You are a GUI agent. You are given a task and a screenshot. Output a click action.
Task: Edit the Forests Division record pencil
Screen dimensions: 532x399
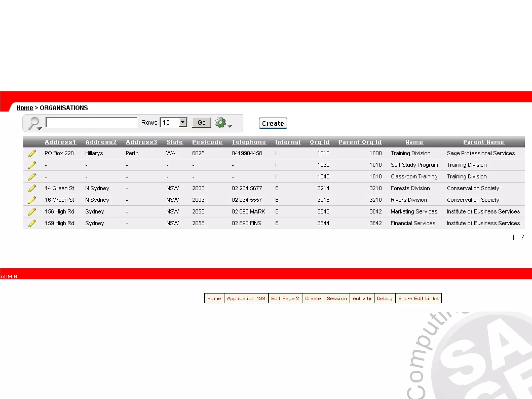point(32,188)
